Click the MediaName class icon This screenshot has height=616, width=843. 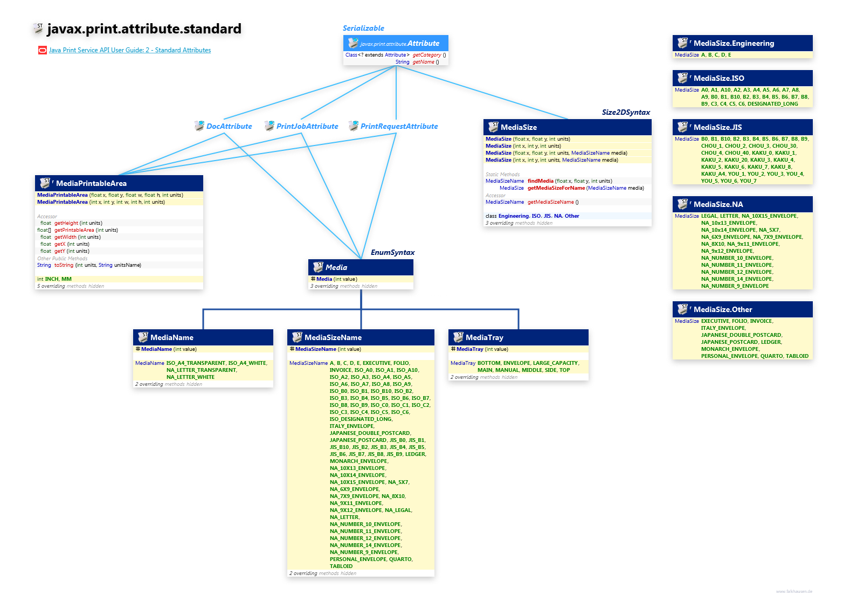(x=143, y=337)
